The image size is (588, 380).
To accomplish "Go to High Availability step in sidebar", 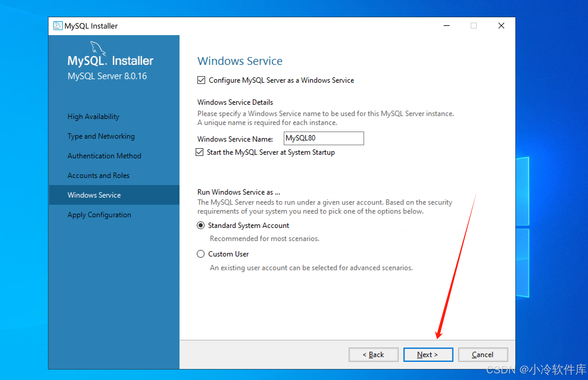I will click(x=93, y=117).
